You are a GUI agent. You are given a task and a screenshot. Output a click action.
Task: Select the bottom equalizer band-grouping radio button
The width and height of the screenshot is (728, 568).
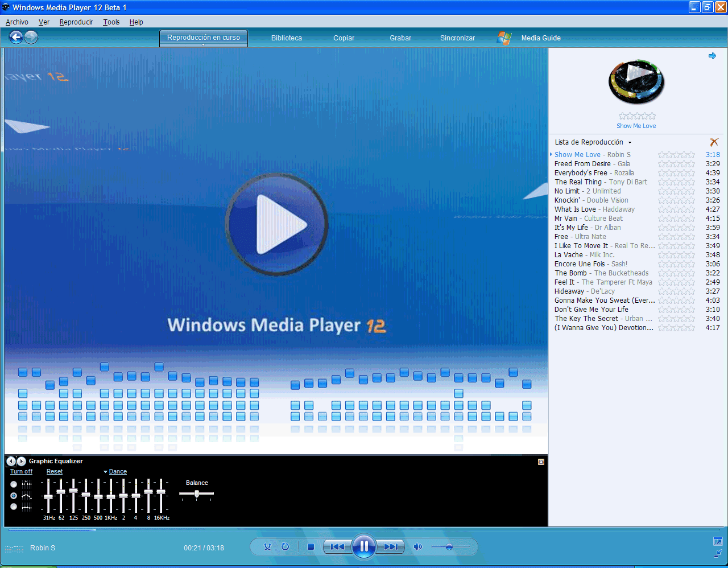click(13, 507)
